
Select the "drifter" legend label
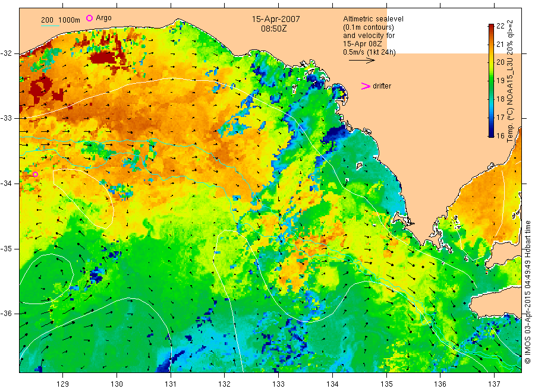(382, 86)
